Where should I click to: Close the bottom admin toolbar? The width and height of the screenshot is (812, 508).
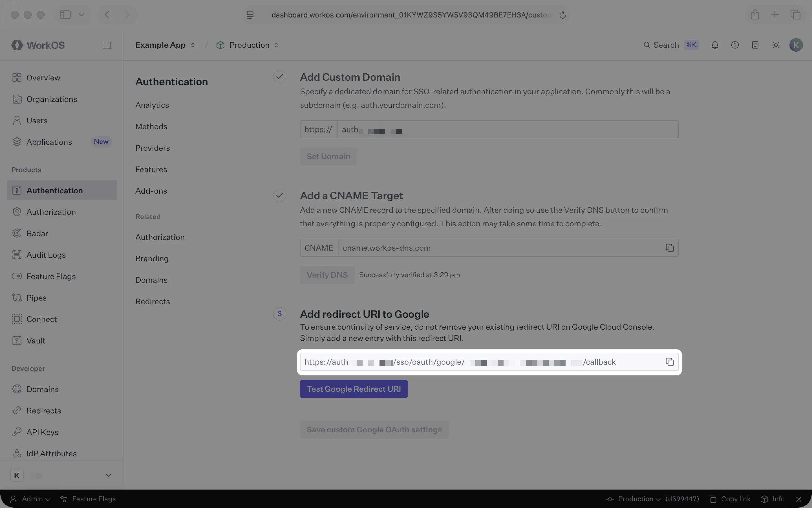click(799, 499)
